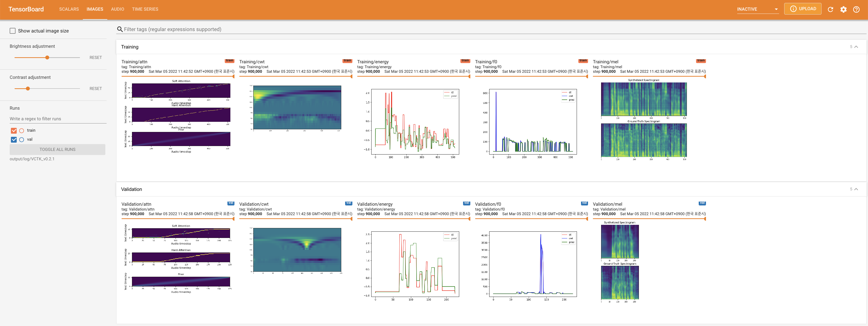Switch to the SCALARS tab

(x=69, y=9)
